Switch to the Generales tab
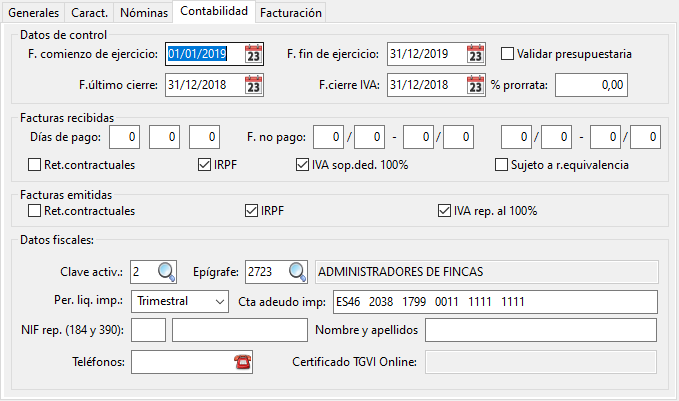This screenshot has height=401, width=679. (33, 13)
